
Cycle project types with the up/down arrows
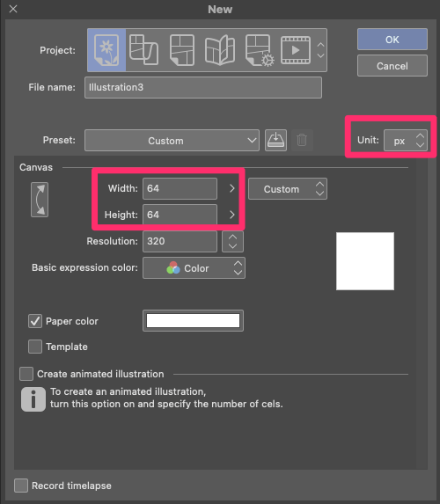click(x=320, y=50)
